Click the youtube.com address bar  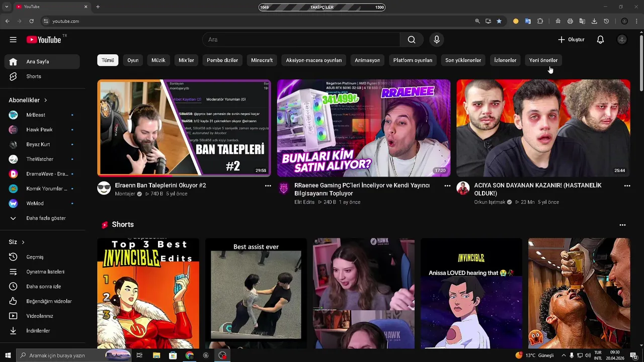(x=257, y=21)
